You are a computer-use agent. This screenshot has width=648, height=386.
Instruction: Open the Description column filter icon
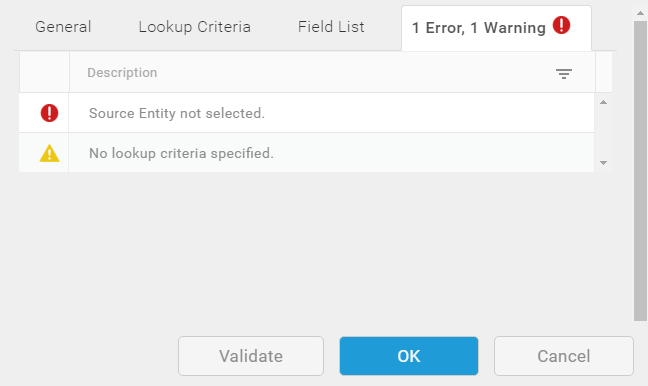(564, 74)
